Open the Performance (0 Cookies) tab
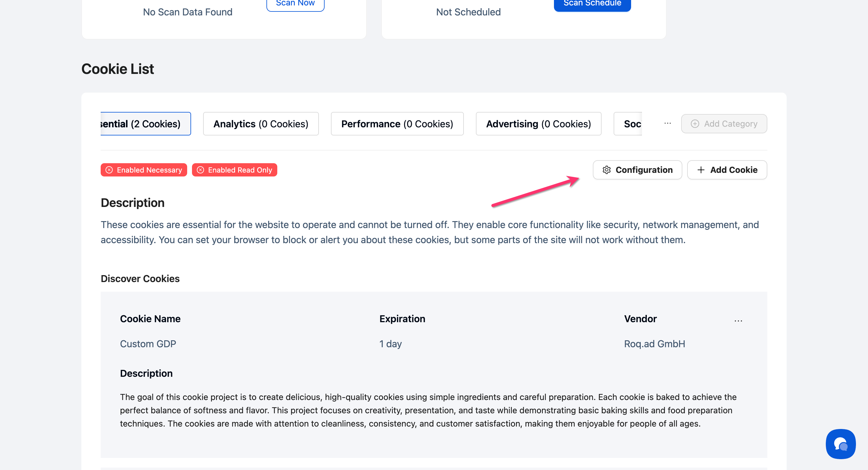 point(397,124)
